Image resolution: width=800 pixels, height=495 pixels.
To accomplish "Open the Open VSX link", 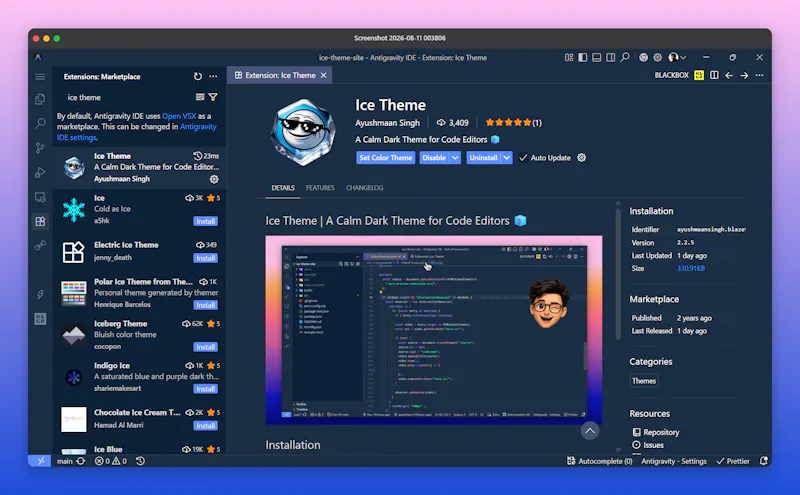I will click(x=179, y=116).
